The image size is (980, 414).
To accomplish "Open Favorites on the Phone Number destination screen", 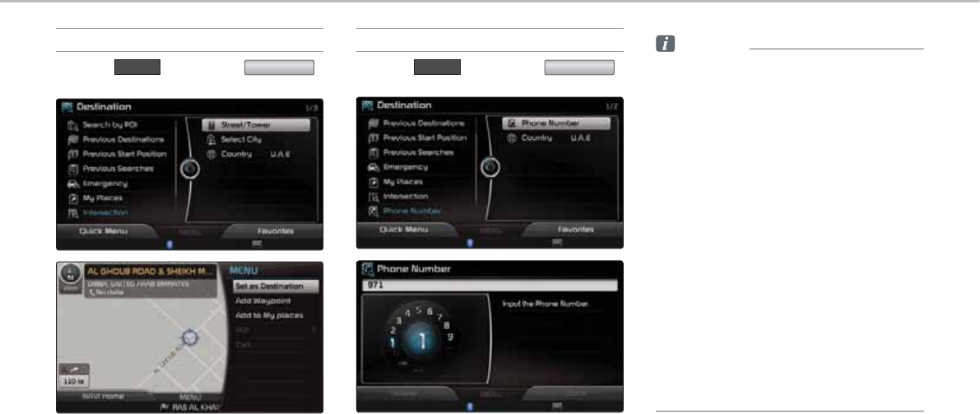I will coord(576,230).
